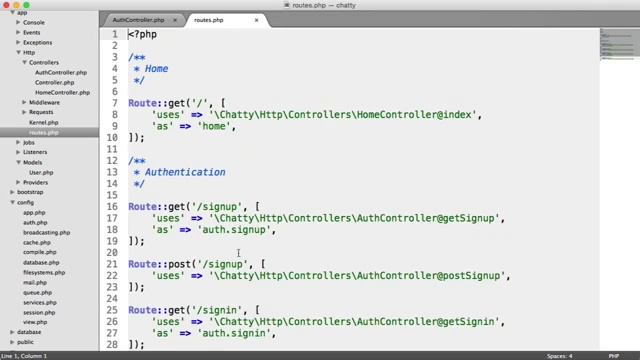Click 'Authentication' comment text

[185, 172]
